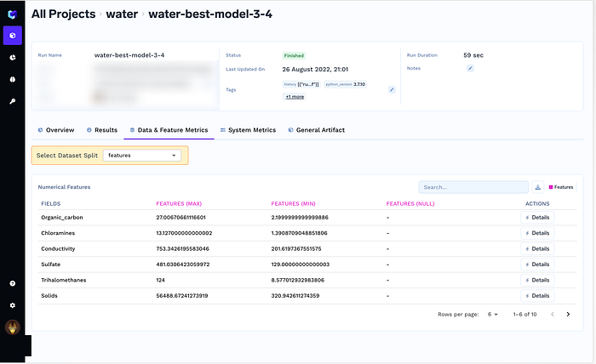Go to next page of features
The width and height of the screenshot is (596, 364).
click(x=568, y=315)
